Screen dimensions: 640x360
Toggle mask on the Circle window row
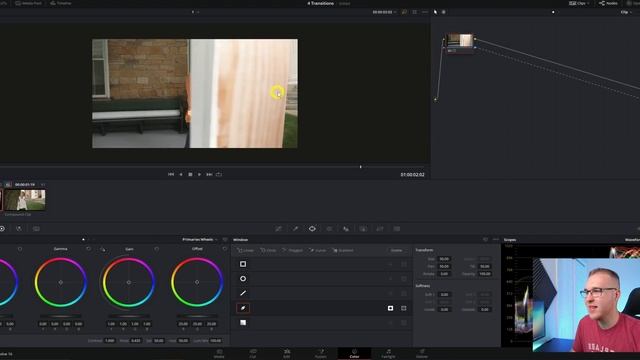pos(404,279)
